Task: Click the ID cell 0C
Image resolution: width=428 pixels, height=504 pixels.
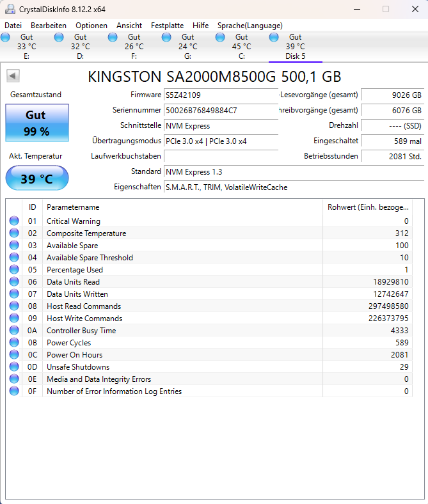Action: (33, 355)
